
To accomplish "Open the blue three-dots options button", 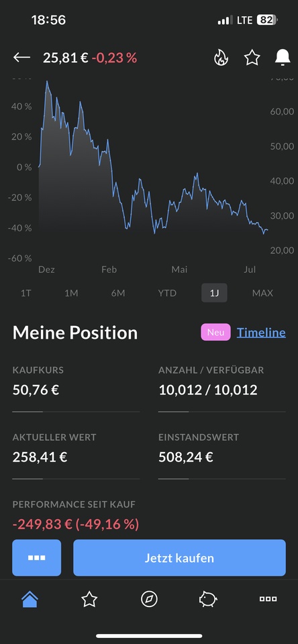I will point(37,557).
